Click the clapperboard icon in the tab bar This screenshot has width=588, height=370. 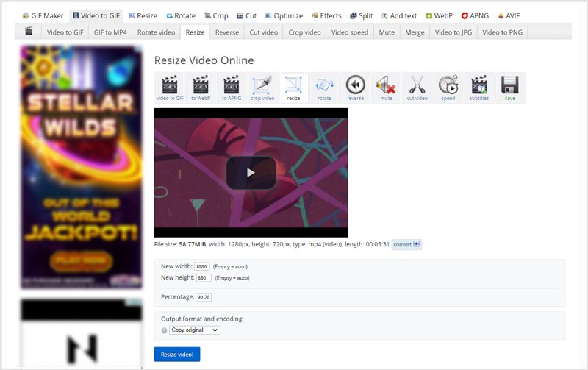point(29,31)
